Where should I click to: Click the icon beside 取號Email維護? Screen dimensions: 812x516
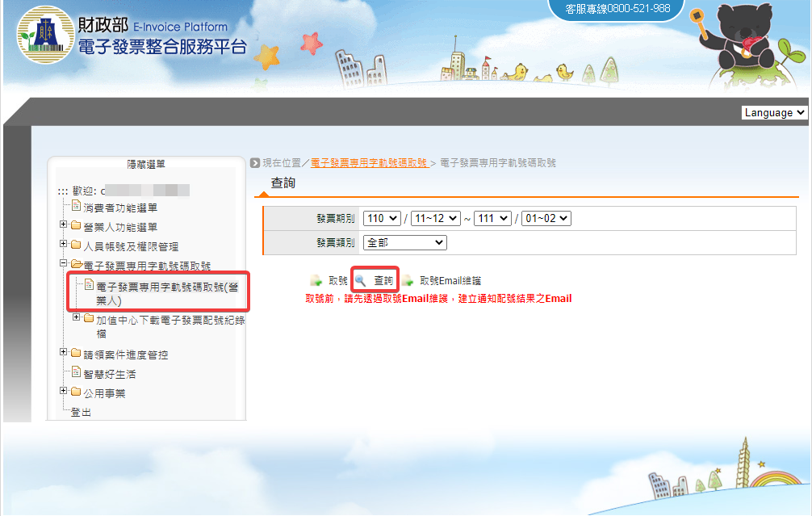pos(408,281)
